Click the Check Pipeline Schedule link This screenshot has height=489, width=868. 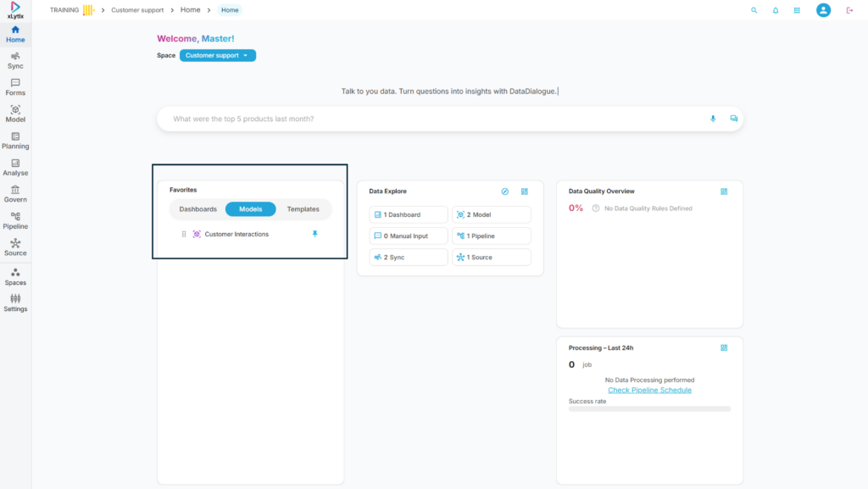coord(649,390)
